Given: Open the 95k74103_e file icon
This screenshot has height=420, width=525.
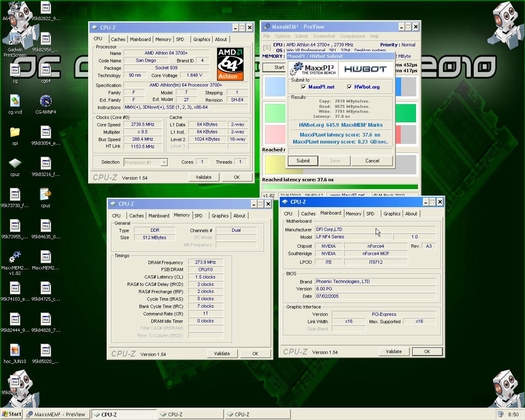Looking at the screenshot, I should point(15,291).
